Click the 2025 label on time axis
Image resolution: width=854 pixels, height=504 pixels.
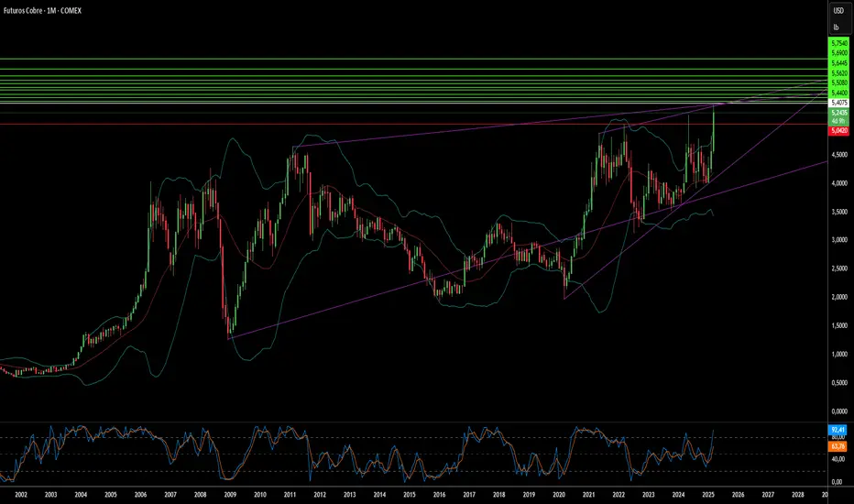pyautogui.click(x=708, y=493)
